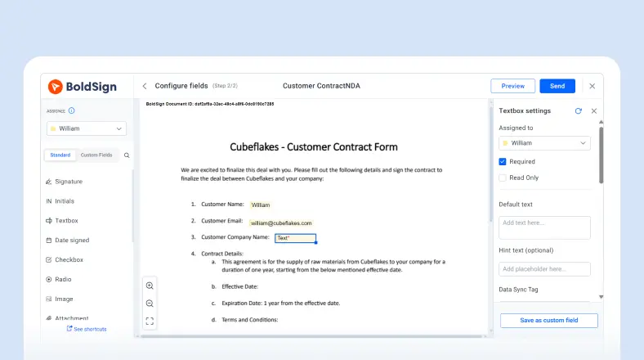Click the Customer Name William field
The width and height of the screenshot is (644, 360).
tap(261, 205)
